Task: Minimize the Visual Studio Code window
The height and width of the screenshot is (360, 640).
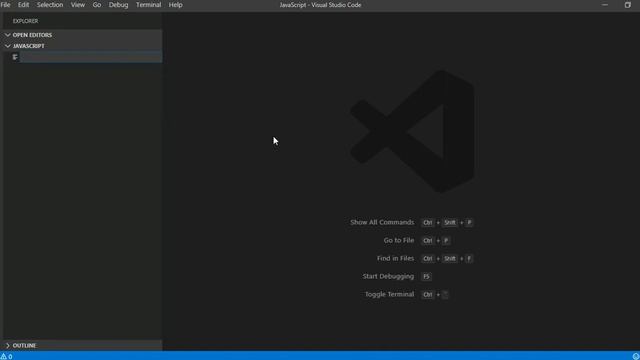Action: [605, 5]
